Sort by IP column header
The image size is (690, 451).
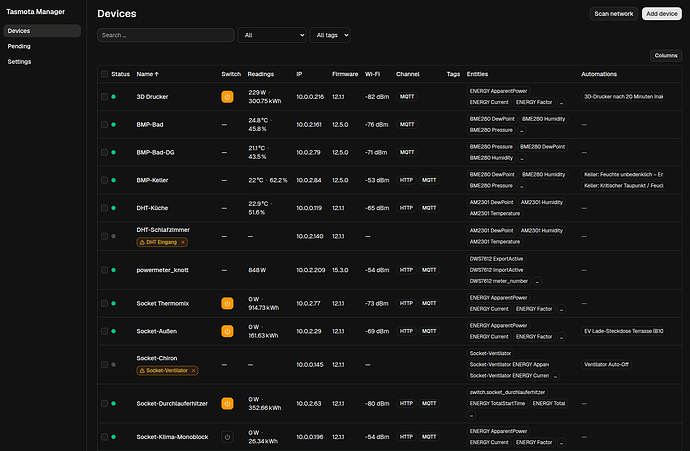coord(299,74)
